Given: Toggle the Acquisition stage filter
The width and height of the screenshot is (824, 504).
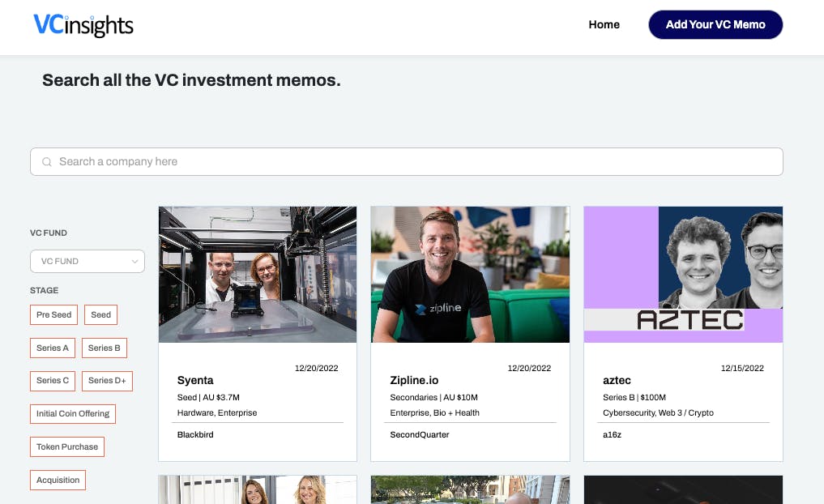Looking at the screenshot, I should pos(58,480).
